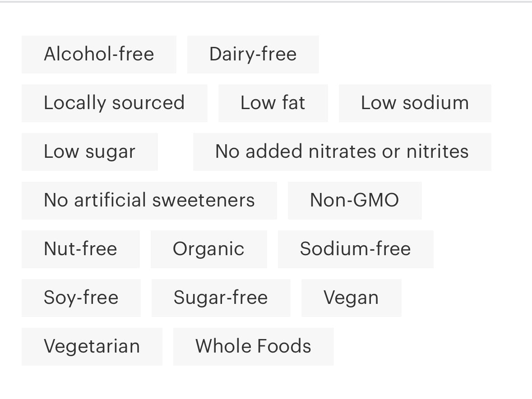Select the Nut-free tag
532x399 pixels.
[80, 249]
